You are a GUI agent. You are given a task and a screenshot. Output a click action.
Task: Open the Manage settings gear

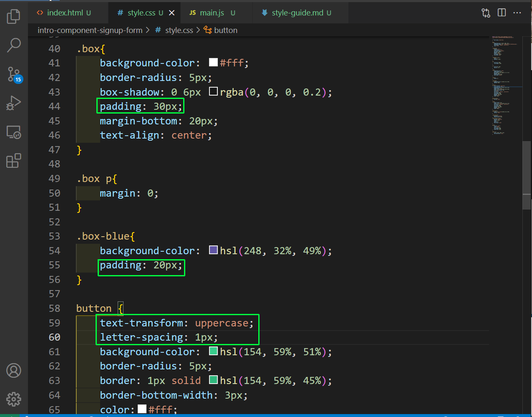click(x=14, y=399)
